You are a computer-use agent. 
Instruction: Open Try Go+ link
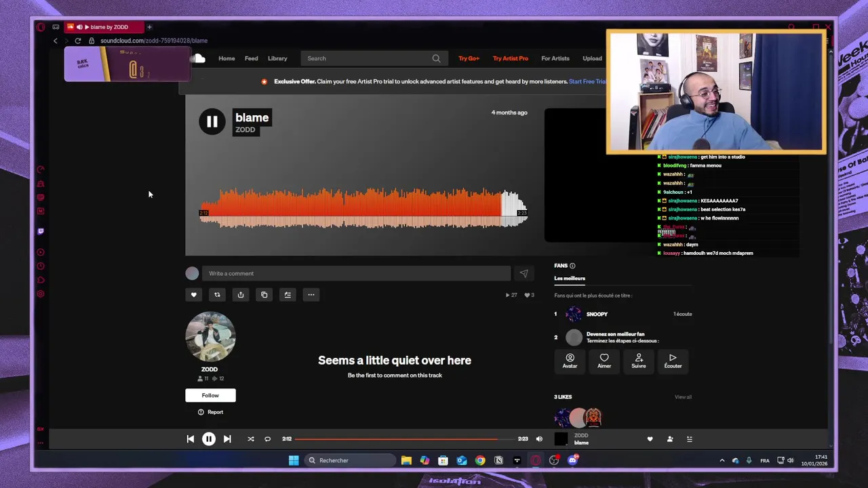(469, 58)
